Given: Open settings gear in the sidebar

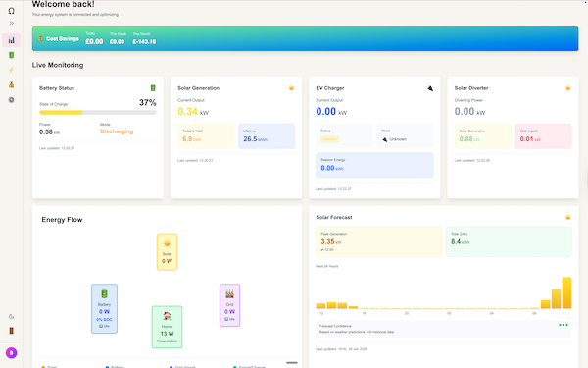Looking at the screenshot, I should [x=11, y=100].
